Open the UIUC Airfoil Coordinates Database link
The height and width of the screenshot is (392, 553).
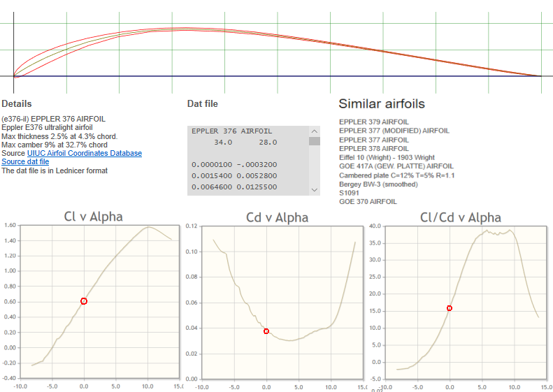[x=84, y=153]
